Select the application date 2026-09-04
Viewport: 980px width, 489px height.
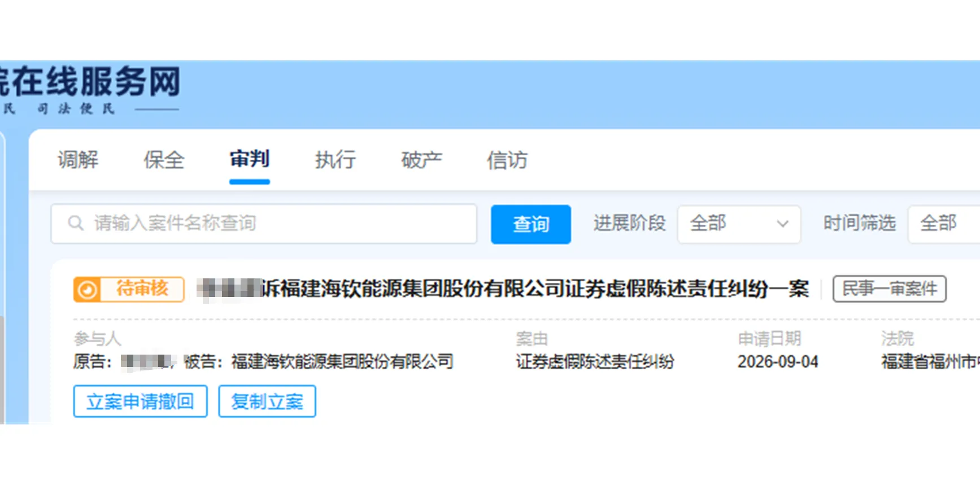coord(778,362)
